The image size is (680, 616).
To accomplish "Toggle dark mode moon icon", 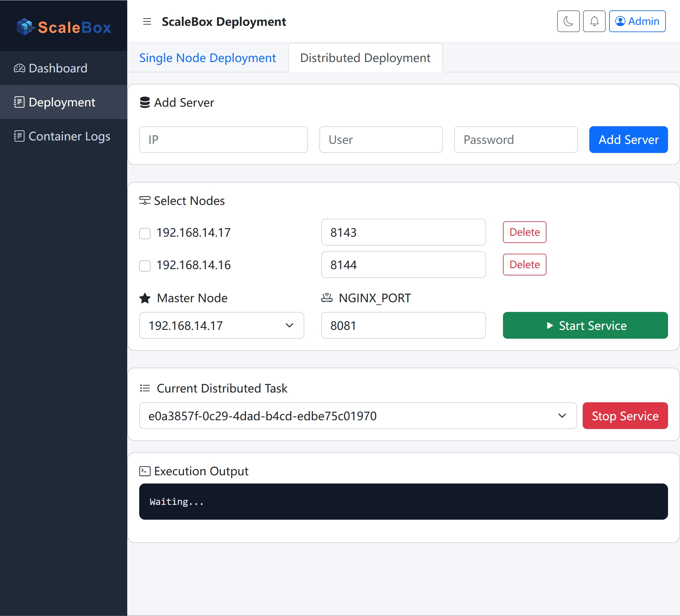I will click(x=568, y=21).
